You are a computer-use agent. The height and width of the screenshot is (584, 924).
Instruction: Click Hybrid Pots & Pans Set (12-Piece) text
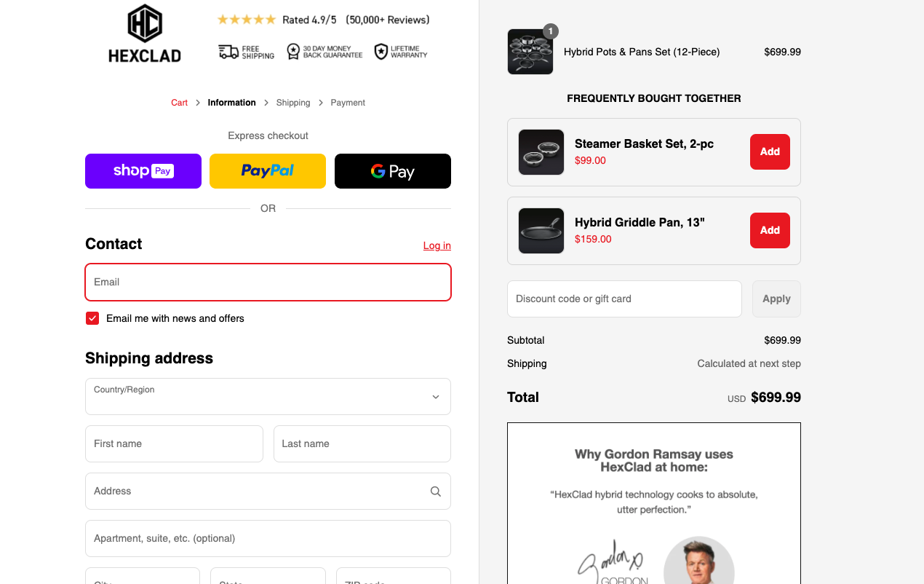642,52
